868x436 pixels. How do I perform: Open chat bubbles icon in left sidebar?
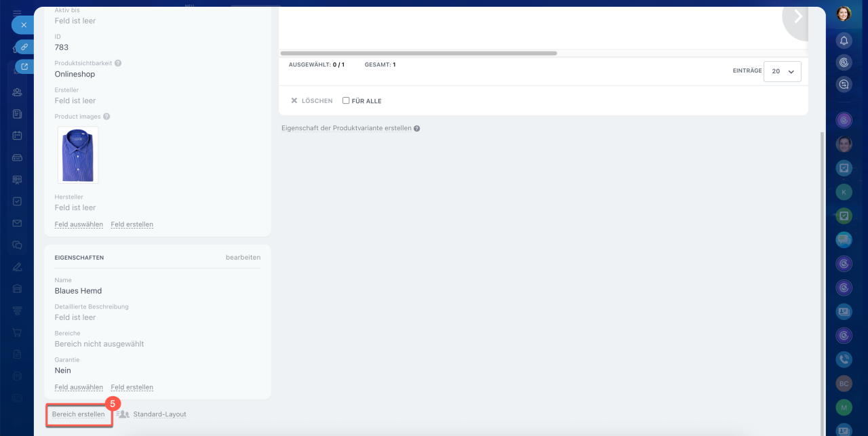[17, 245]
